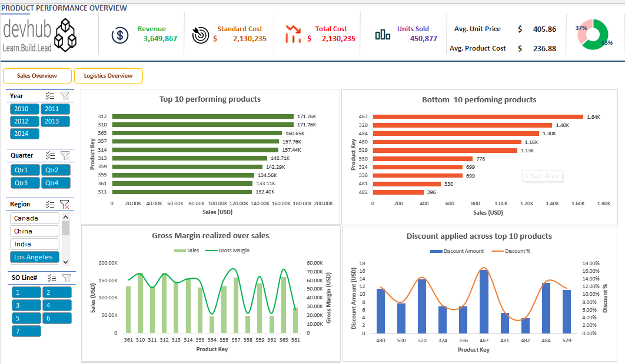Click Avg. Unit Price value 405.86
The width and height of the screenshot is (625, 364).
pos(544,29)
